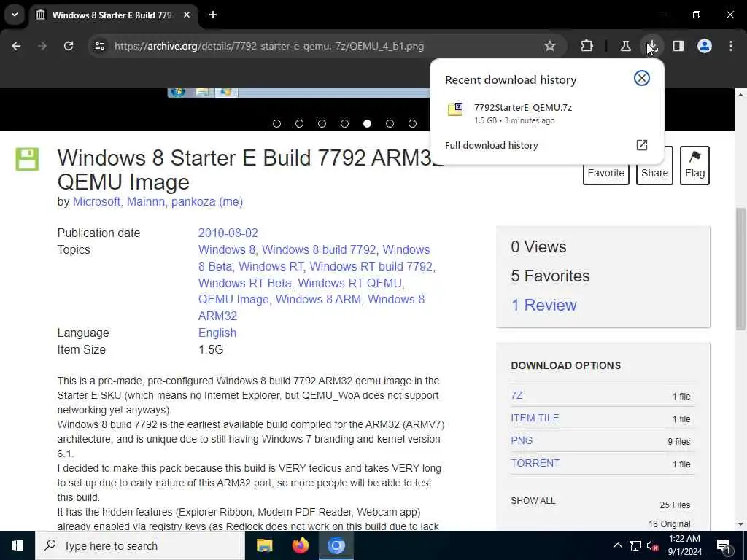
Task: Click the address bar URL
Action: coord(268,46)
